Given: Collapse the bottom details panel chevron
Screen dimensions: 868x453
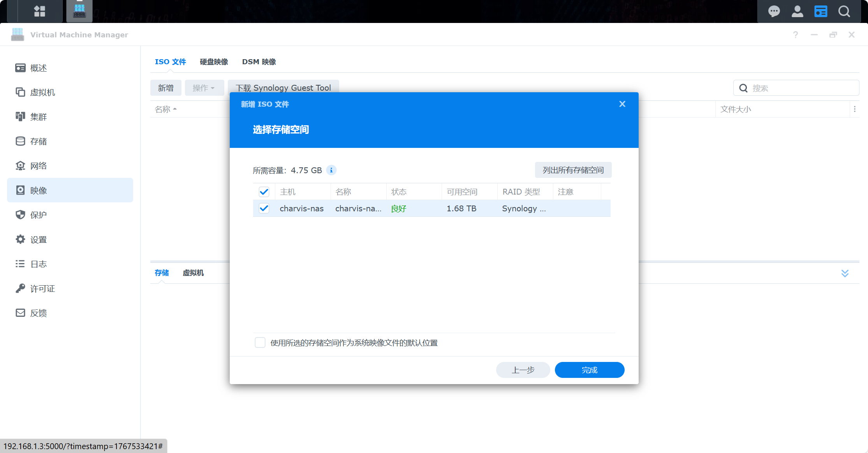Looking at the screenshot, I should pyautogui.click(x=845, y=273).
